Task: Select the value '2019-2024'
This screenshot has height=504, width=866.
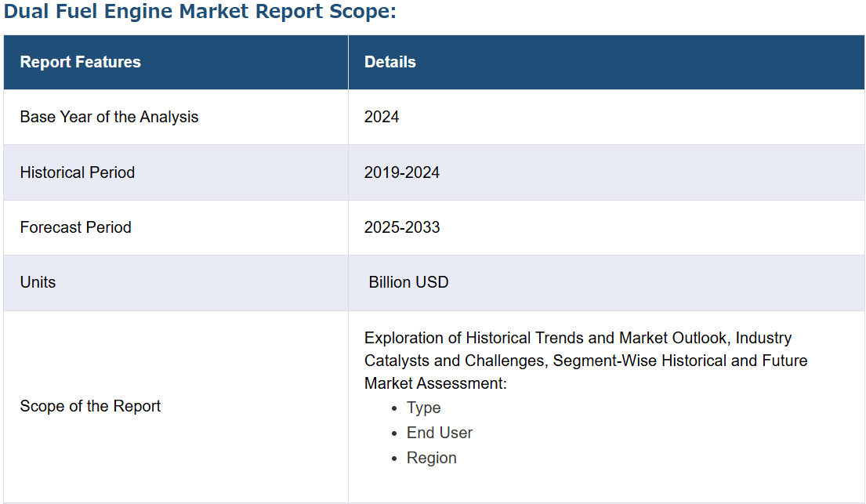Action: [401, 172]
